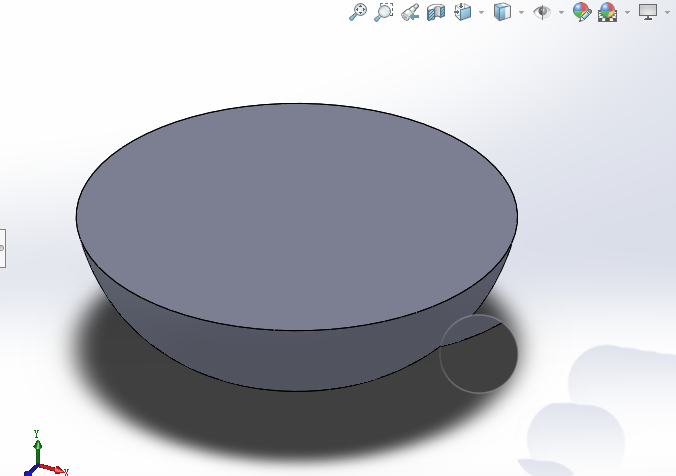The width and height of the screenshot is (676, 476).
Task: Expand the View Settings dropdown arrow
Action: click(x=667, y=13)
